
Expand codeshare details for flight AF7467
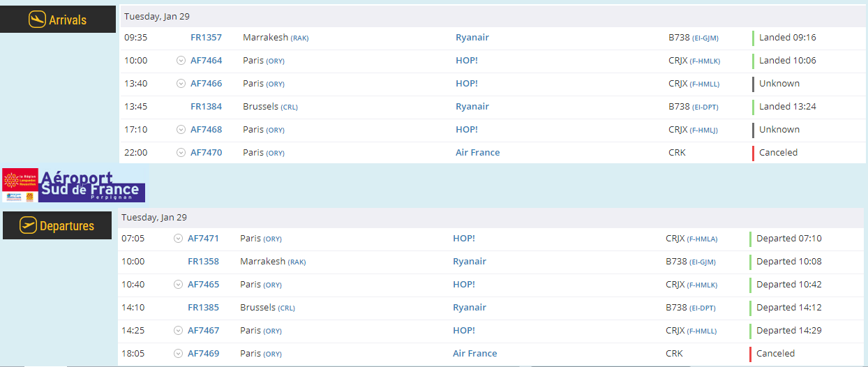[x=178, y=331]
